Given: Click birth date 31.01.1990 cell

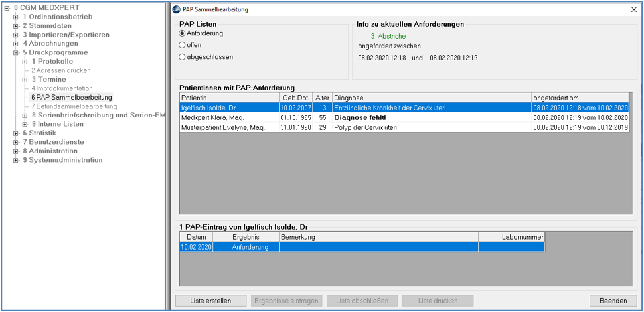Looking at the screenshot, I should pos(295,127).
